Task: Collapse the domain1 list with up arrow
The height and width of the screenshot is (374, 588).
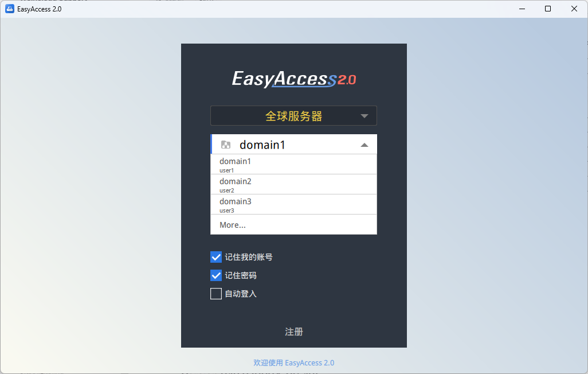Action: [x=364, y=145]
